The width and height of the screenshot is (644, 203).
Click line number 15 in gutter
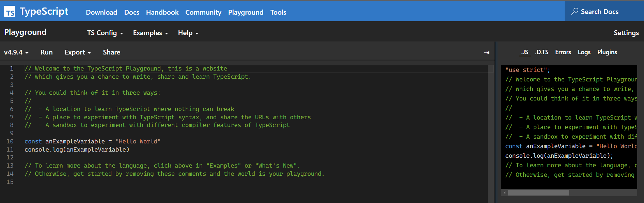coord(10,182)
